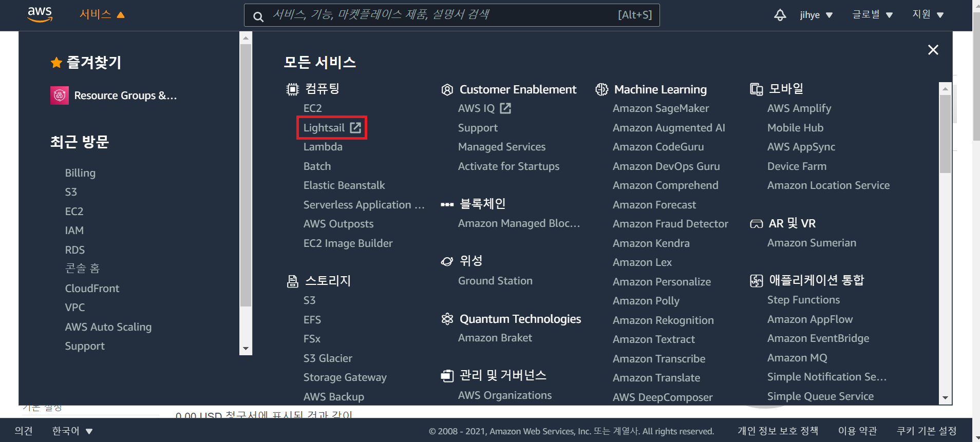
Task: Open Amazon Rekognition
Action: pos(663,320)
